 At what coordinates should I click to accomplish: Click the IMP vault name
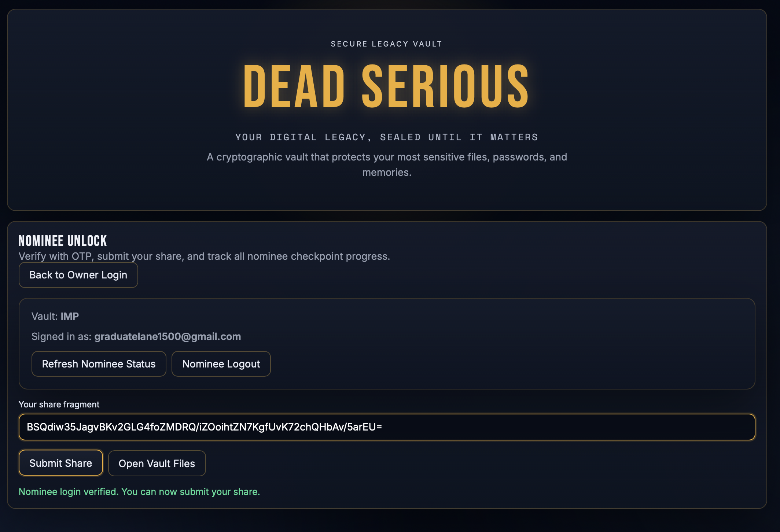[x=70, y=317]
